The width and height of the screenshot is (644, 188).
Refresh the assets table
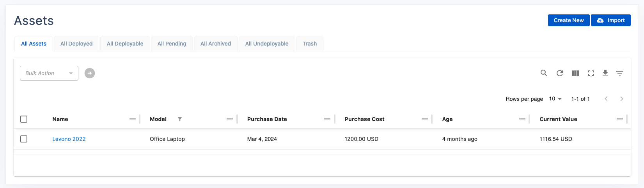tap(560, 73)
